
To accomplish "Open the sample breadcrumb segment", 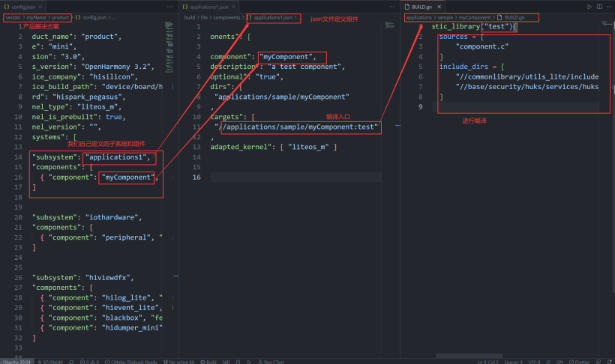I will click(x=445, y=18).
